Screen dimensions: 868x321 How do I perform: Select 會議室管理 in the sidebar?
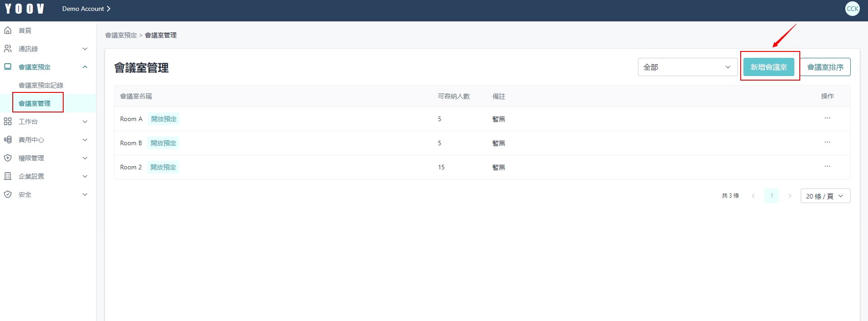pos(35,103)
